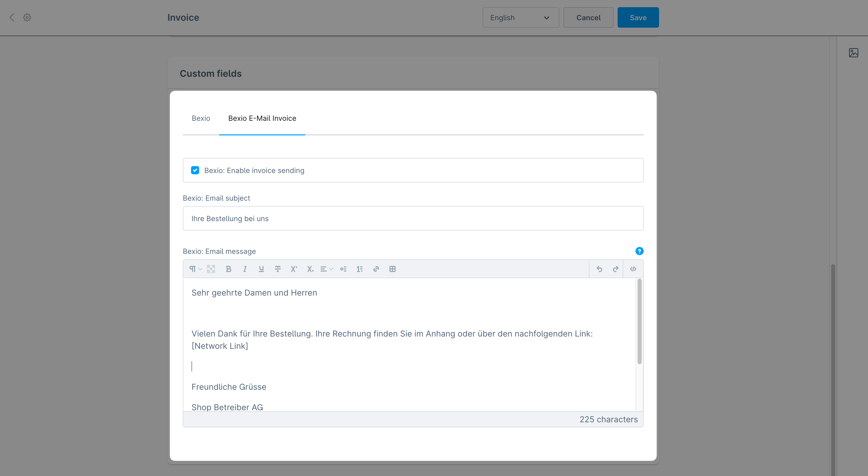The height and width of the screenshot is (476, 868).
Task: Select the Bexio E-Mail Invoice tab
Action: point(262,118)
